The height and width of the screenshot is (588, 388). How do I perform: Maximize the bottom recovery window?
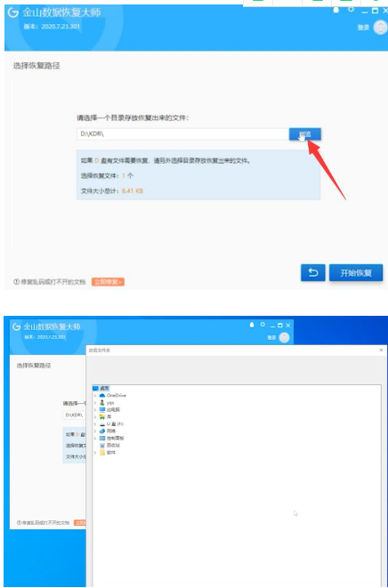[x=280, y=325]
